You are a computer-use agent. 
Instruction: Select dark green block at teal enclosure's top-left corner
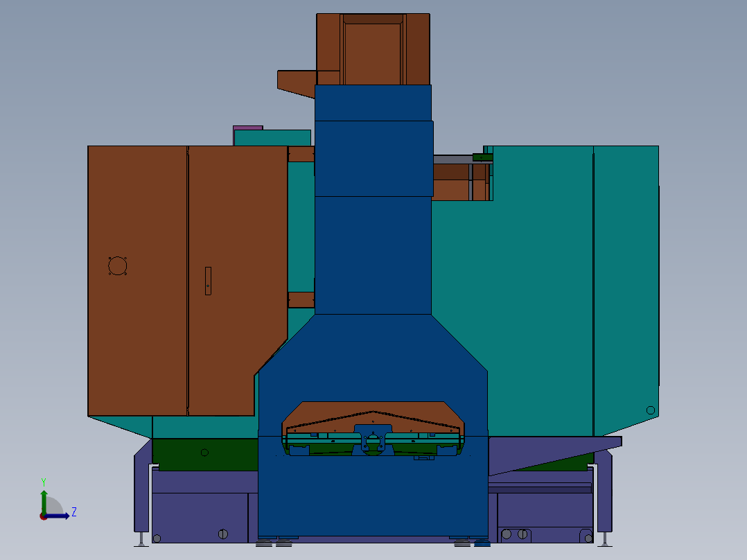coord(482,157)
